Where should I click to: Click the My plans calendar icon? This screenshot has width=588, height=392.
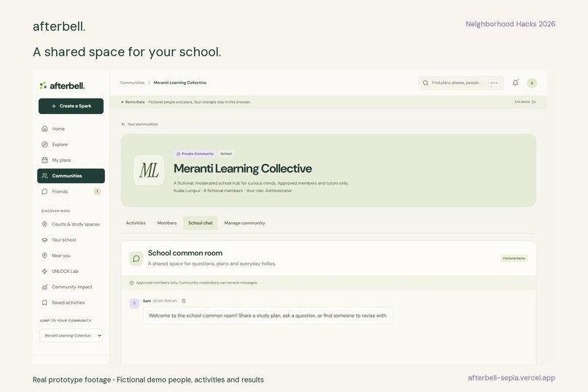click(x=45, y=160)
